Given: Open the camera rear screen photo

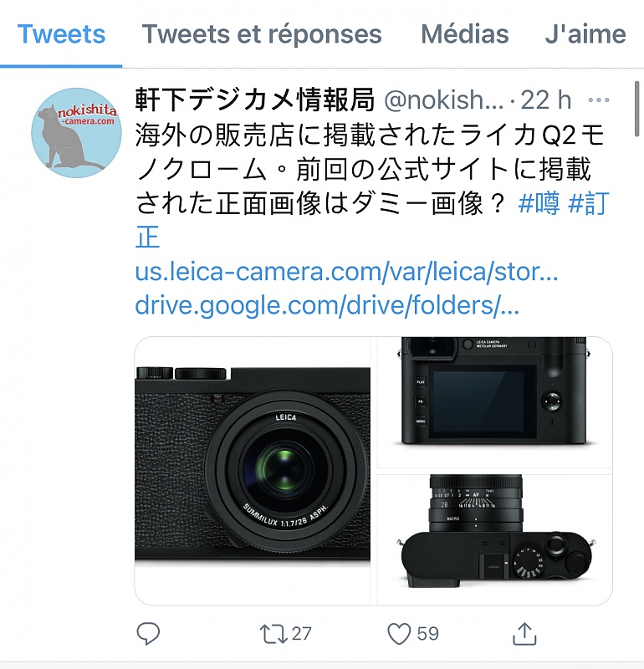Looking at the screenshot, I should [x=494, y=402].
